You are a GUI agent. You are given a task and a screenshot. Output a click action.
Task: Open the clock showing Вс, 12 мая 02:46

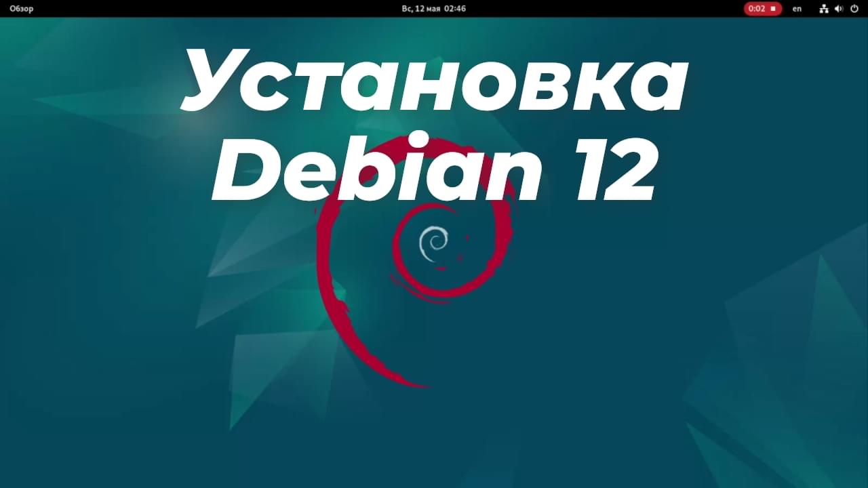[433, 9]
